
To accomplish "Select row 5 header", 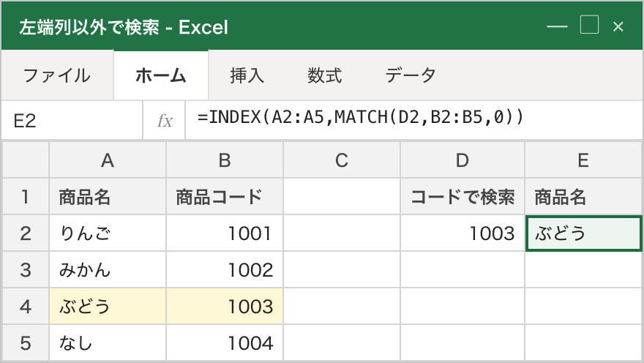I will click(26, 343).
